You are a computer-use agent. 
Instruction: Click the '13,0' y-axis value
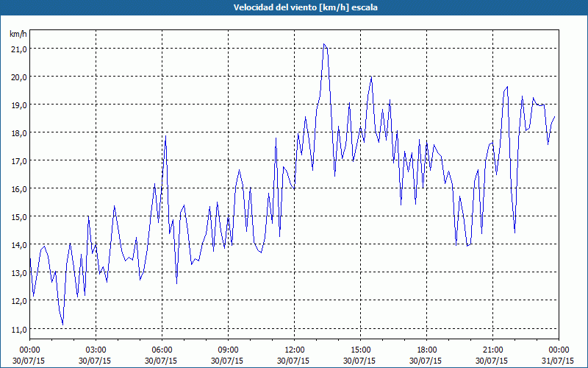click(19, 273)
